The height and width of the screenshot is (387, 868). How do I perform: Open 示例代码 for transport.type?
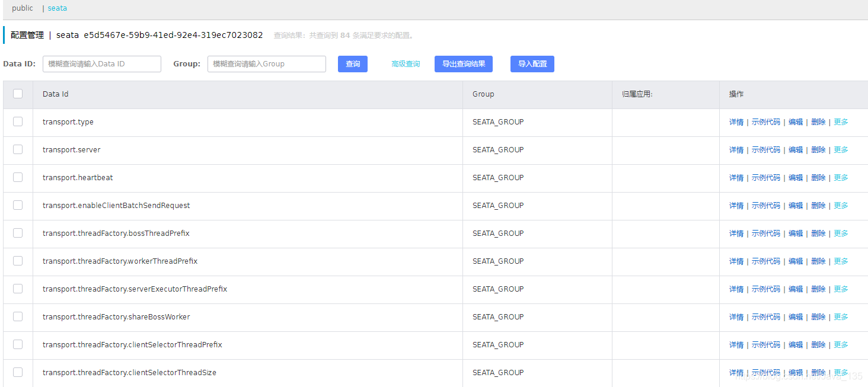766,122
